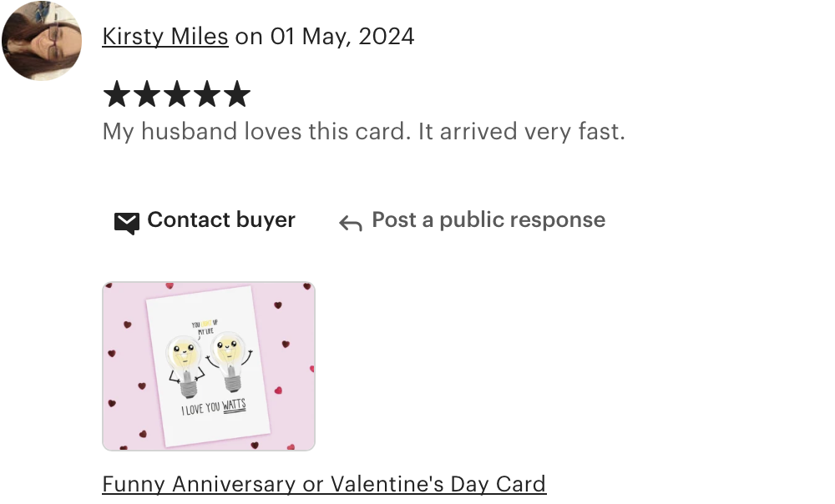Click the envelope icon beside Contact buyer

(x=127, y=223)
